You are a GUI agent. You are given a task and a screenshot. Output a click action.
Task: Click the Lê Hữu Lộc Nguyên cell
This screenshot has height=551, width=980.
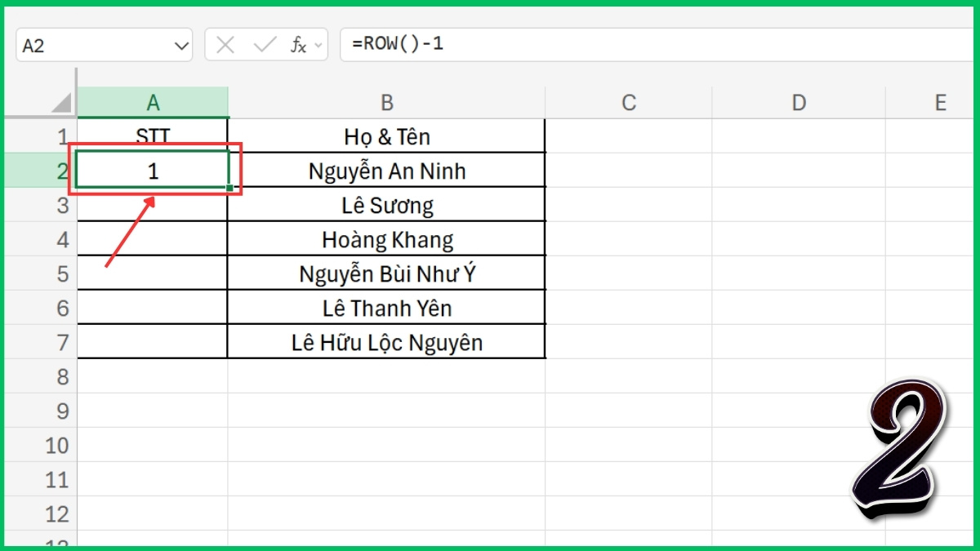(x=386, y=342)
